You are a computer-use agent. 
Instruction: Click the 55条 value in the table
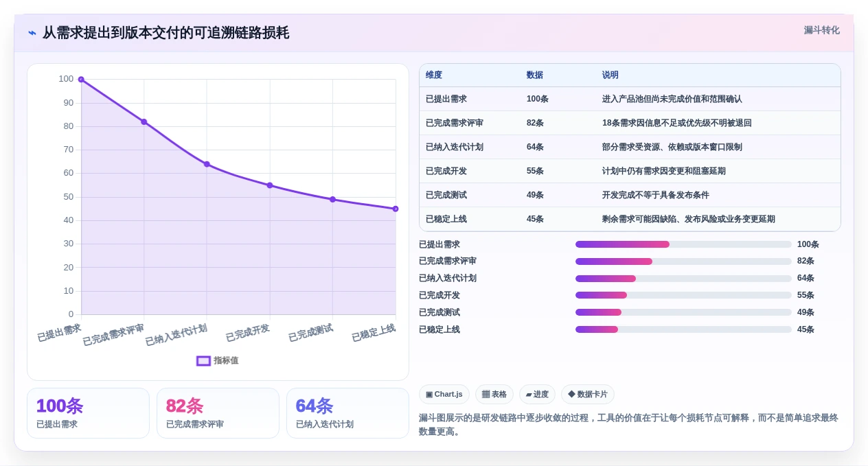click(x=536, y=171)
